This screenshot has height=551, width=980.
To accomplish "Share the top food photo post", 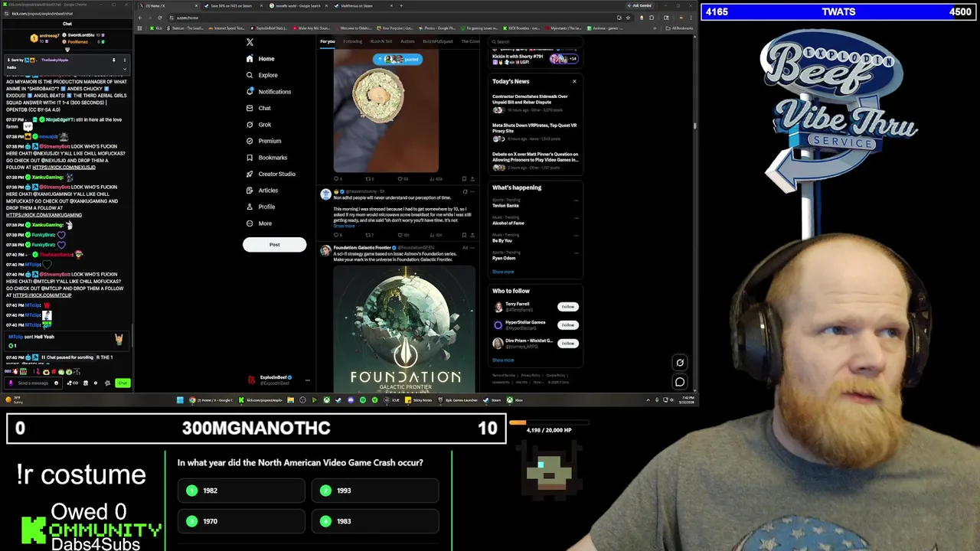I will [472, 179].
